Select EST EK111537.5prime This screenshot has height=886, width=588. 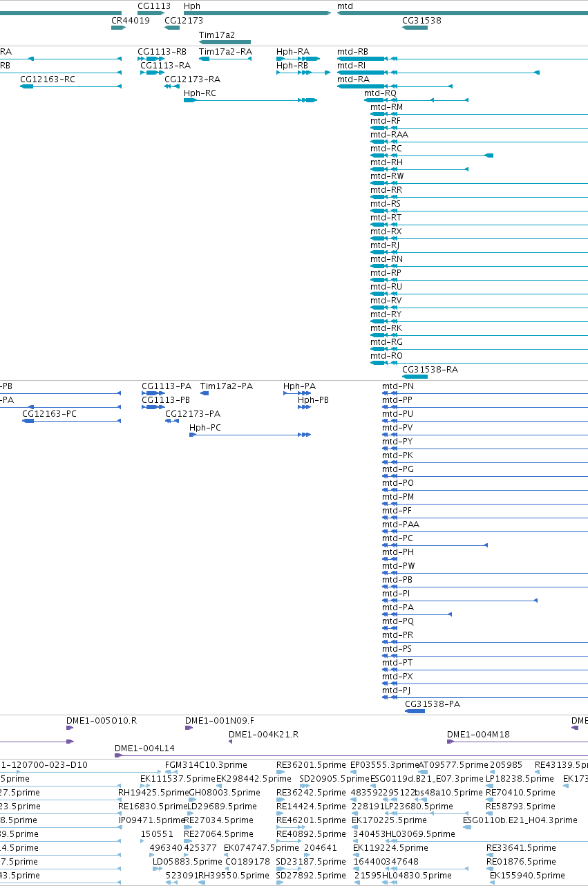178,778
